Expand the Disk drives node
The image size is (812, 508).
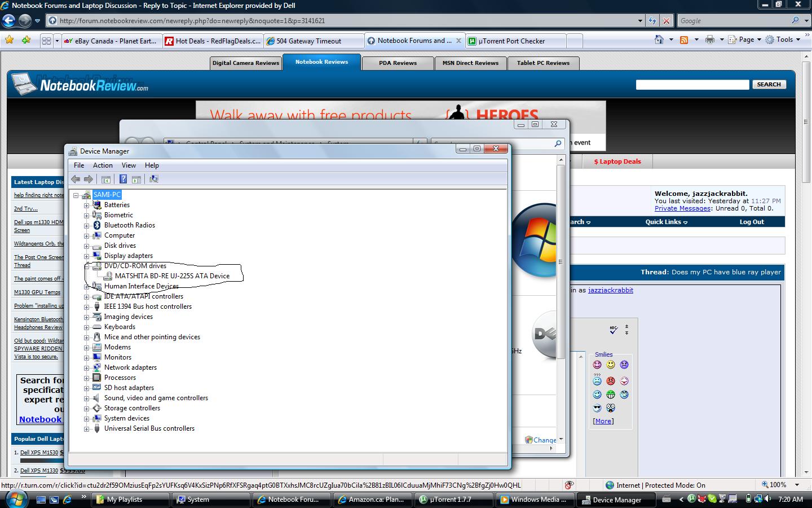pyautogui.click(x=86, y=246)
